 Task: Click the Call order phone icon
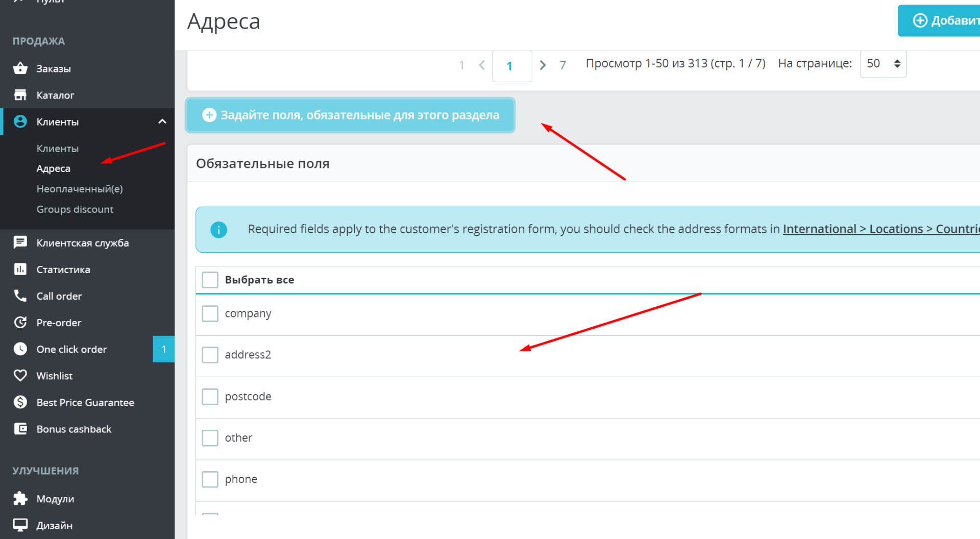(x=20, y=296)
